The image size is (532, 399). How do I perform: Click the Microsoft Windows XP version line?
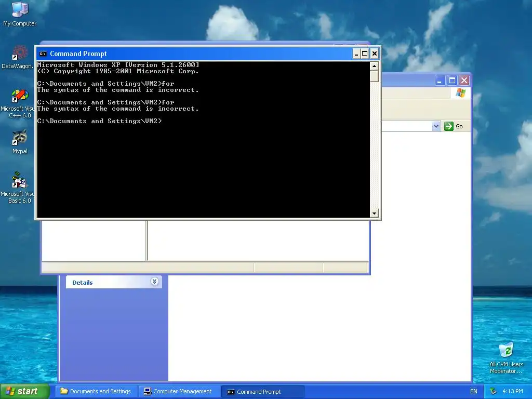point(118,65)
